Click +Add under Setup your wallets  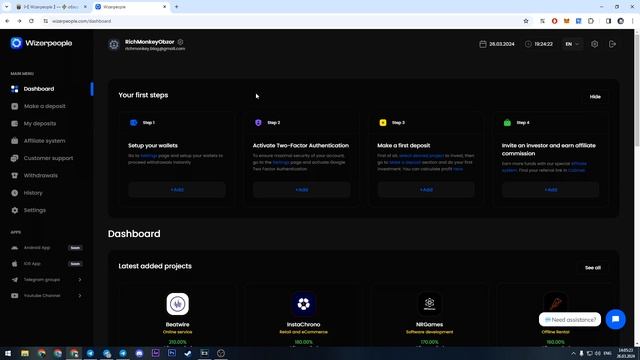(177, 190)
